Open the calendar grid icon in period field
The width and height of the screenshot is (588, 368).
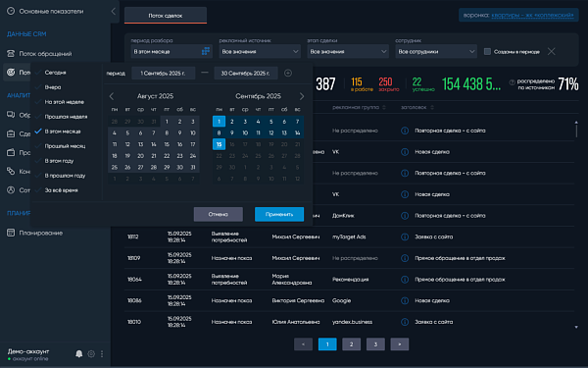coord(206,51)
